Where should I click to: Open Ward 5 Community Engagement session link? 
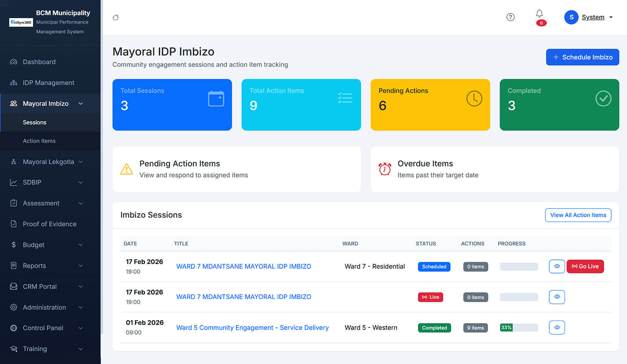[252, 328]
